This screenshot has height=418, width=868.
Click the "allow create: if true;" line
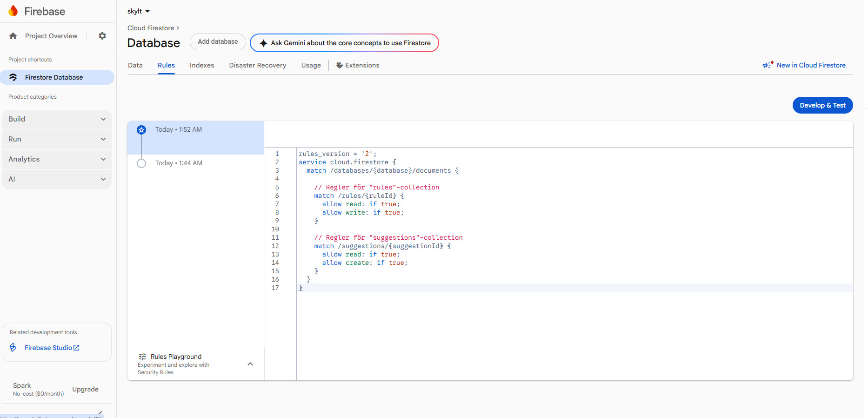tap(365, 263)
